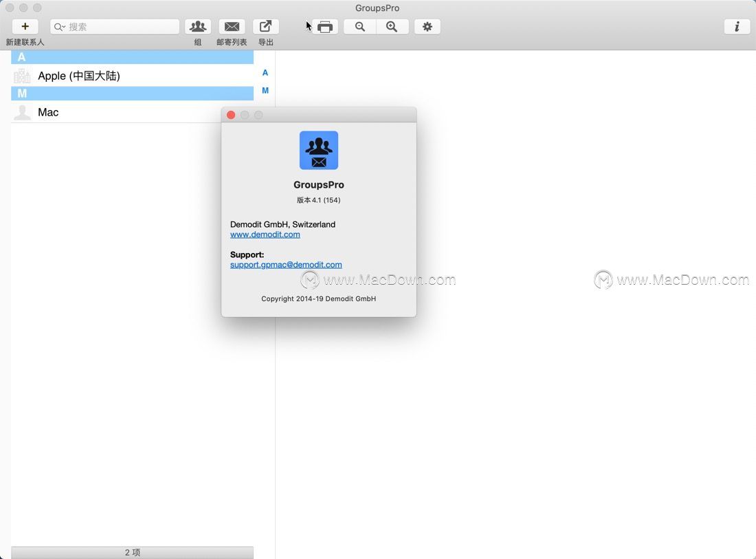Click the print icon
This screenshot has height=559, width=756.
[x=325, y=27]
